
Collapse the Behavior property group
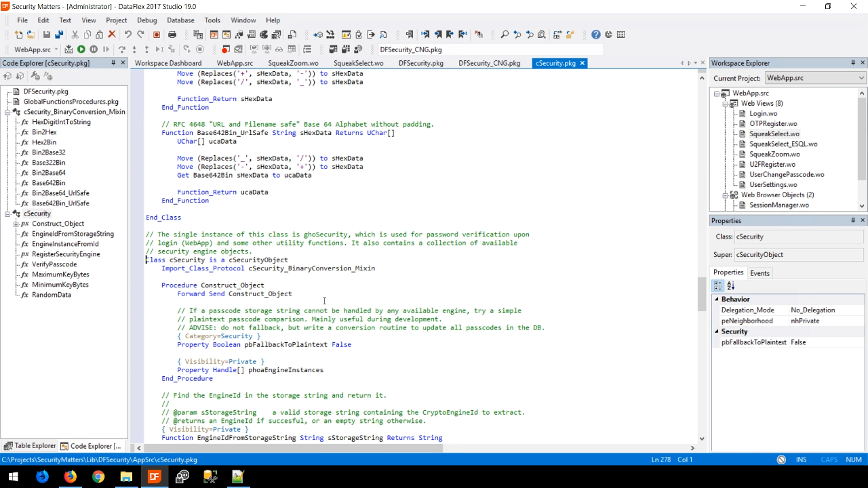[716, 299]
